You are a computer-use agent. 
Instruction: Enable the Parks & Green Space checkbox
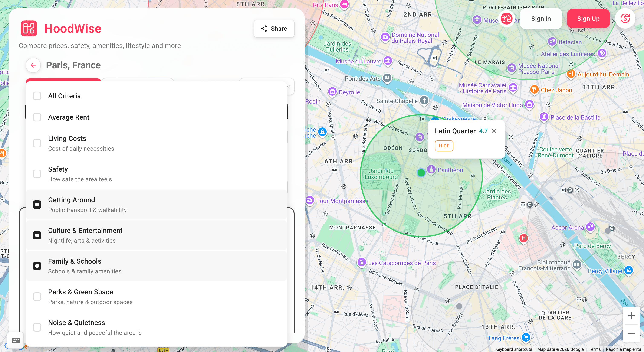(37, 296)
